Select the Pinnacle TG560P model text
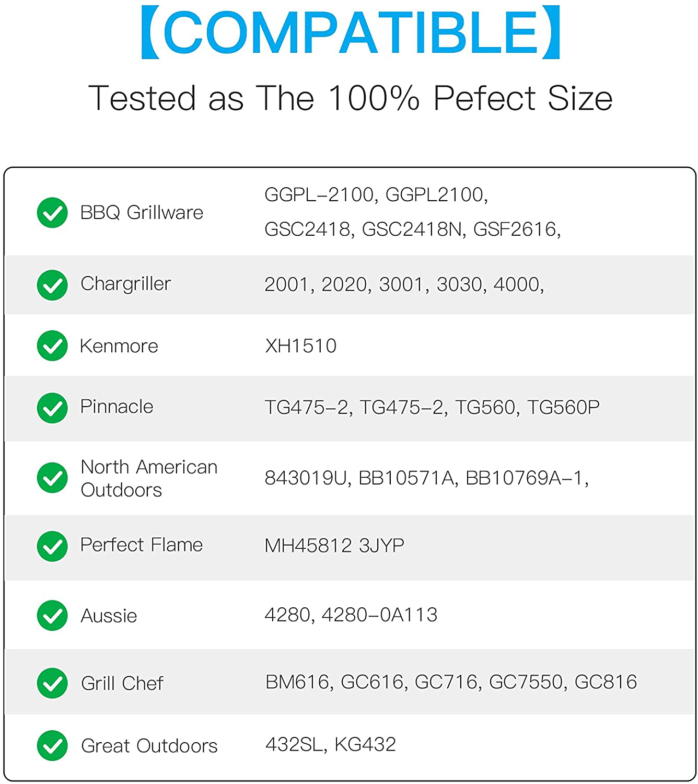The image size is (698, 784). pyautogui.click(x=563, y=407)
